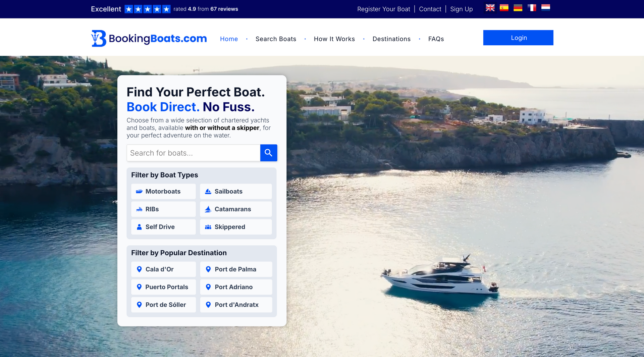
Task: Click "Filter by Popular Destination" heading
Action: [x=179, y=253]
